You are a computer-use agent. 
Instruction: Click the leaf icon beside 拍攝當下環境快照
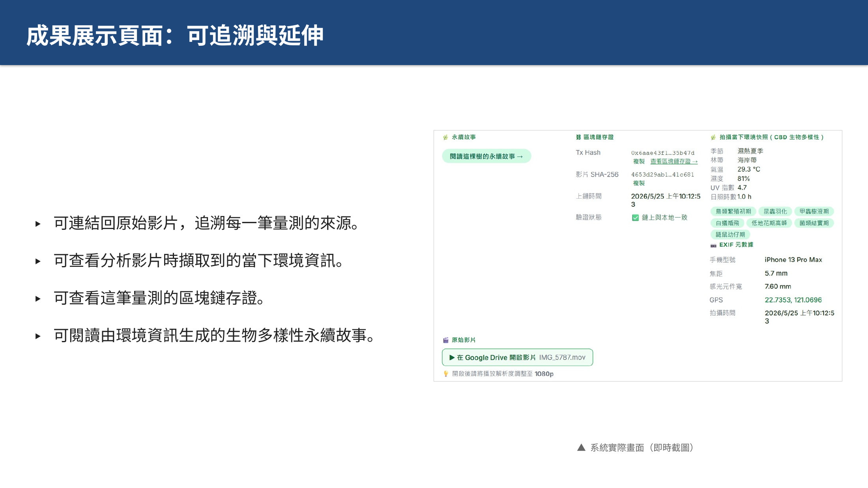pos(713,137)
